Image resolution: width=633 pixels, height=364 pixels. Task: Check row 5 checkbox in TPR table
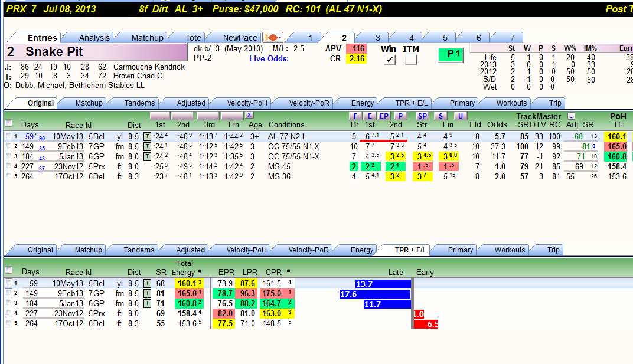coord(8,323)
